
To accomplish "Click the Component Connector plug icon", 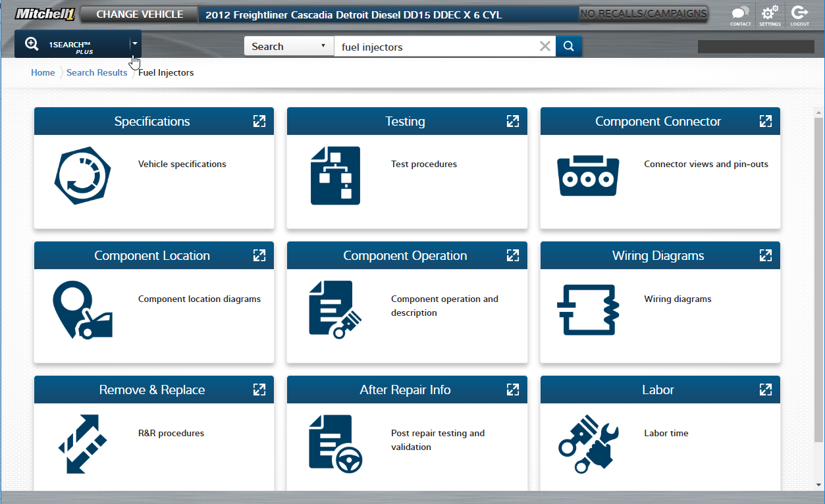I will tap(588, 176).
